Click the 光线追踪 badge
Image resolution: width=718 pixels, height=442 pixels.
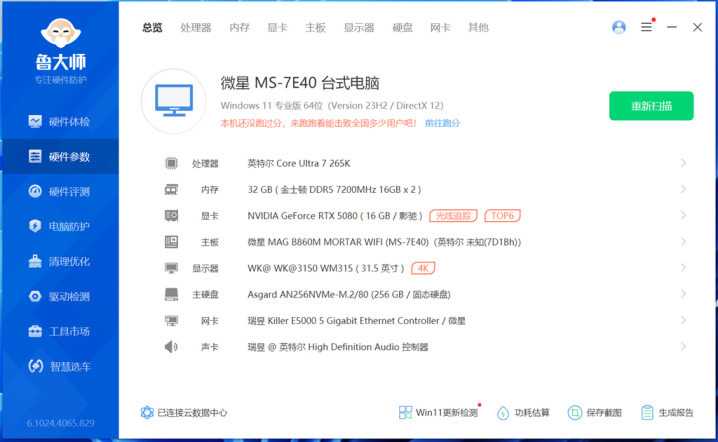453,215
